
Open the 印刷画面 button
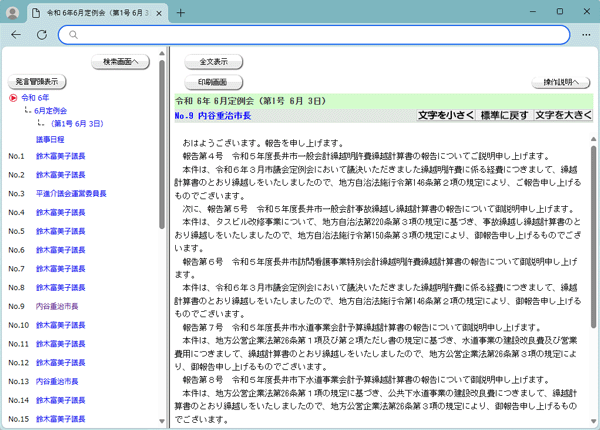coord(214,82)
